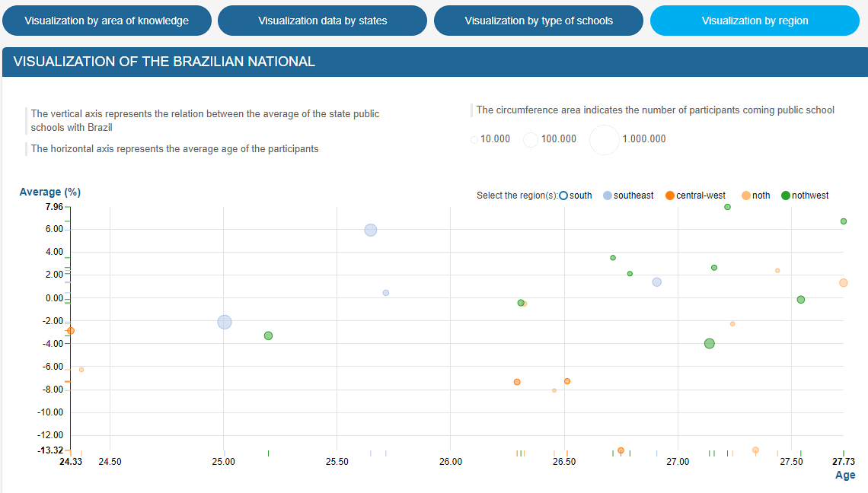Click the green bubble at top right corner
Screen dimensions: 868x493
[844, 221]
